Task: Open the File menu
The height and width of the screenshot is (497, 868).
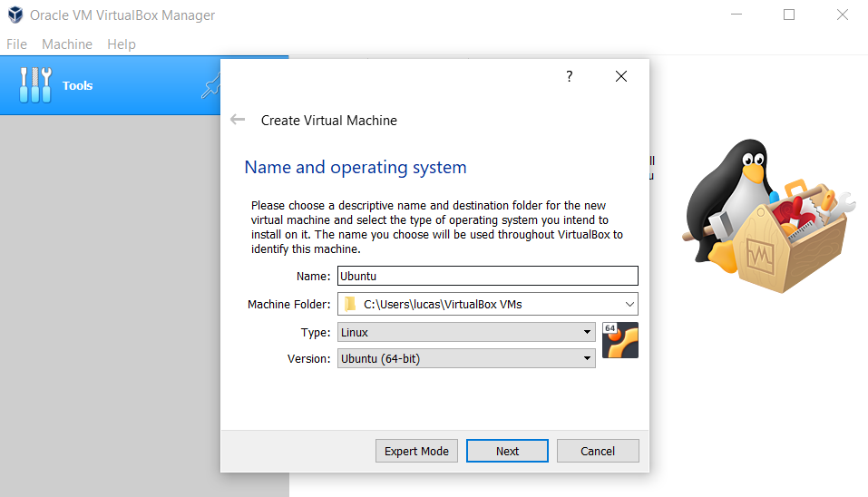Action: pyautogui.click(x=16, y=44)
